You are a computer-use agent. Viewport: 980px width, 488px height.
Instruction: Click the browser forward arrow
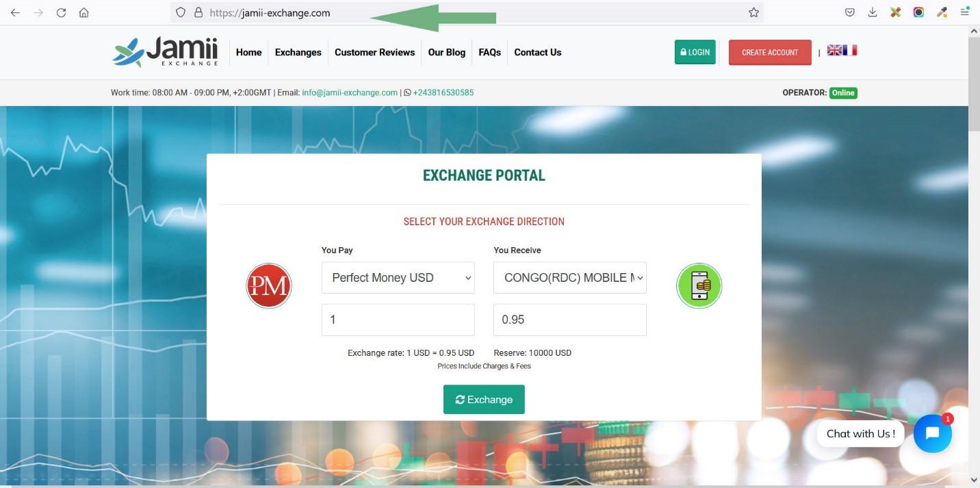[38, 12]
